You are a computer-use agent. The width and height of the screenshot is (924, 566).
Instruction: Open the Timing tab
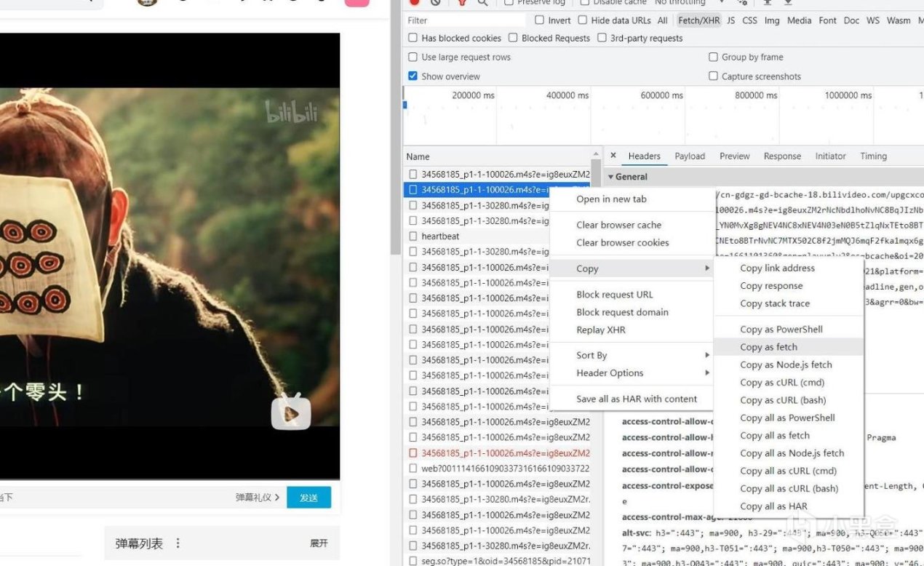pos(873,156)
